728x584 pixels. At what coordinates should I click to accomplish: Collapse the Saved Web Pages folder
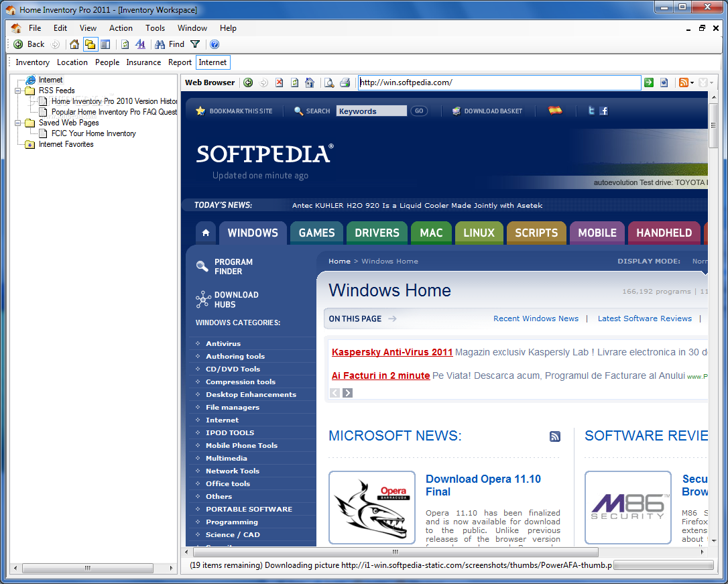coord(17,123)
